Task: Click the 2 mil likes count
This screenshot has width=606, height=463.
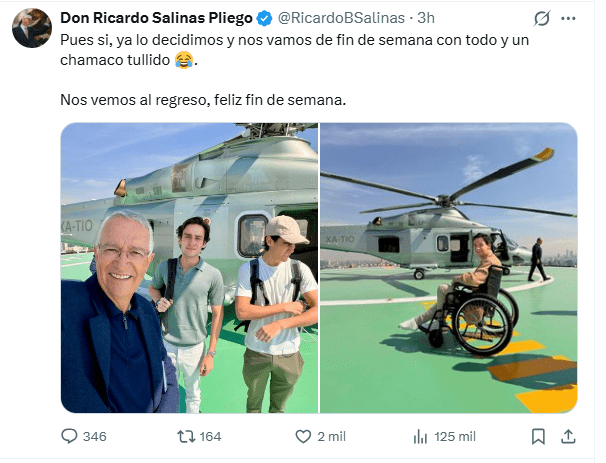Action: tap(332, 437)
